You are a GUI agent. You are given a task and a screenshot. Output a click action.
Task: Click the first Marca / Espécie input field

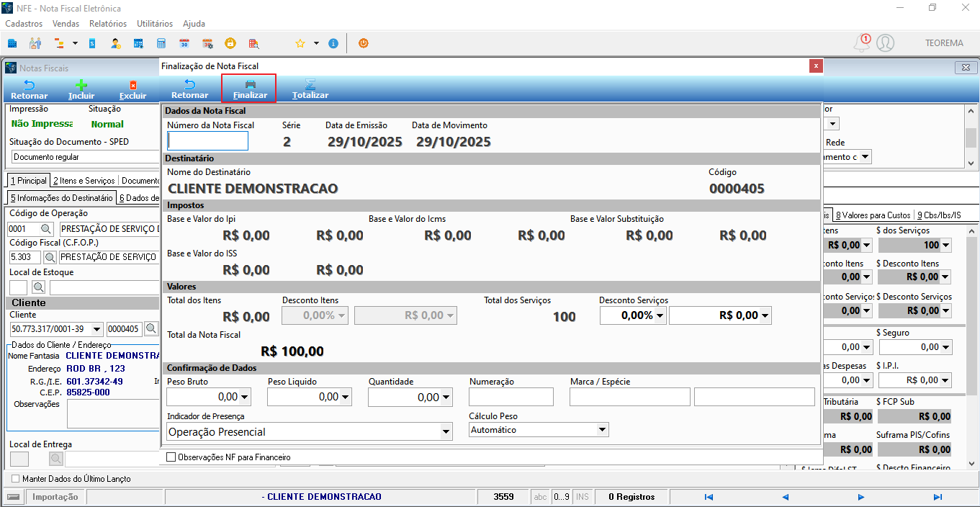pos(630,397)
